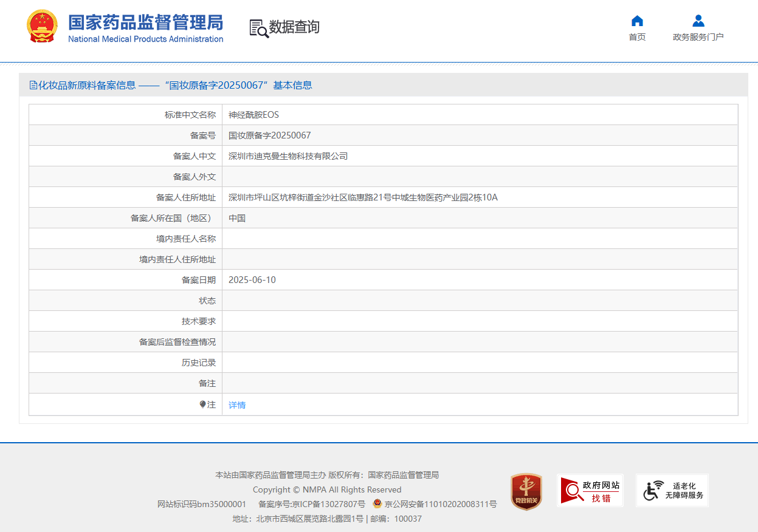Click the 技术要求 label
Viewport: 758px width, 532px height.
(199, 321)
